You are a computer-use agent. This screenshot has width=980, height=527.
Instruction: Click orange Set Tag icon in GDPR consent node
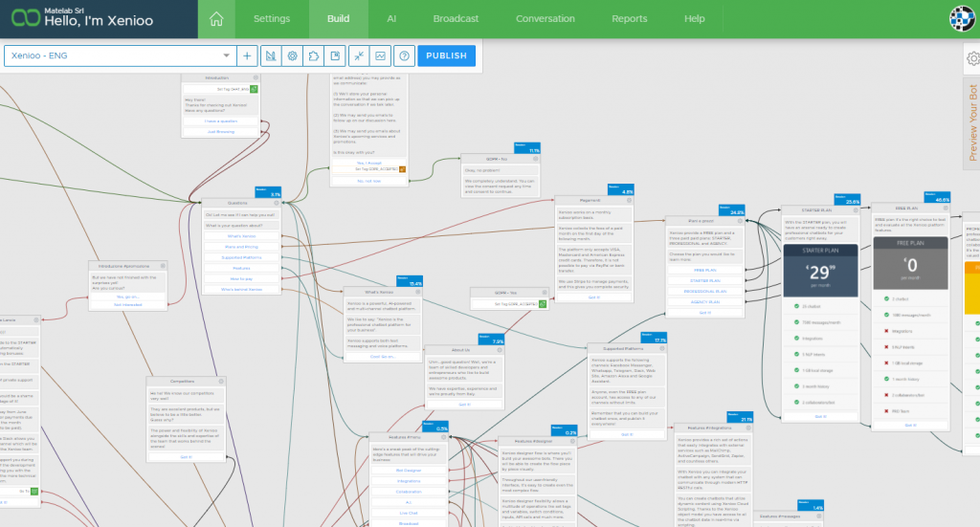(x=403, y=169)
